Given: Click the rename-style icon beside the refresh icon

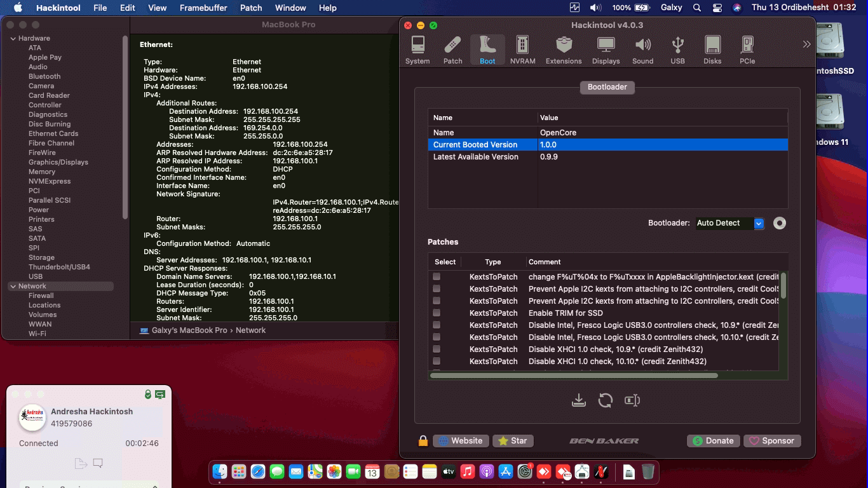Looking at the screenshot, I should coord(632,400).
